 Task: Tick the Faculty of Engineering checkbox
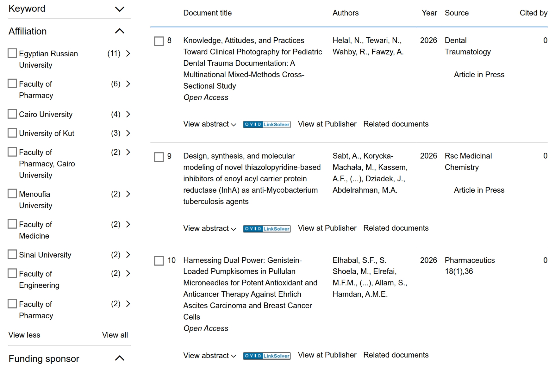coord(12,273)
